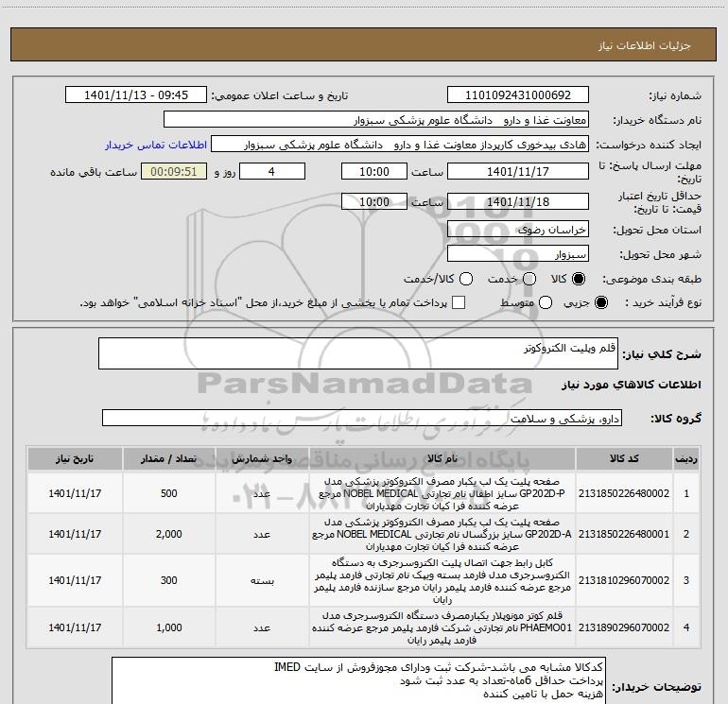Click the remaining time countdown 00:09:51
Screen dimensions: 728x704
[x=174, y=171]
